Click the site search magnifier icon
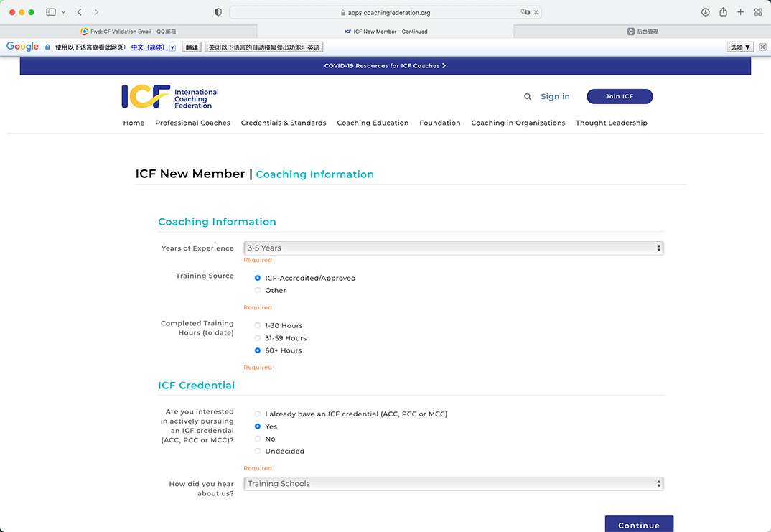This screenshot has width=771, height=532. 528,97
